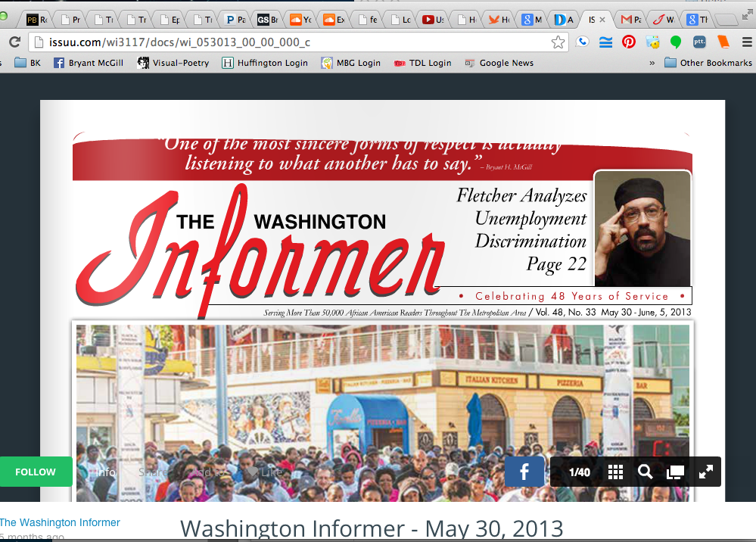Switch to the Google tab labeled M
The width and height of the screenshot is (756, 542).
(x=532, y=20)
